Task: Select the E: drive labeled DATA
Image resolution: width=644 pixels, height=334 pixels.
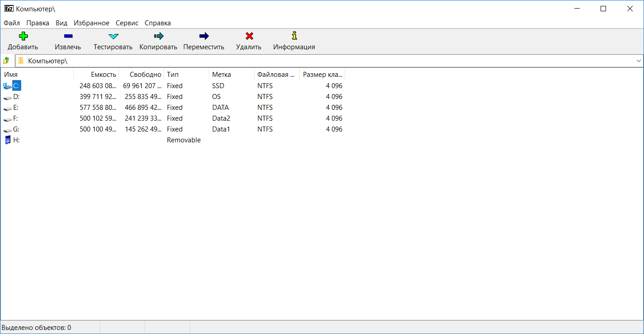Action: coord(16,108)
